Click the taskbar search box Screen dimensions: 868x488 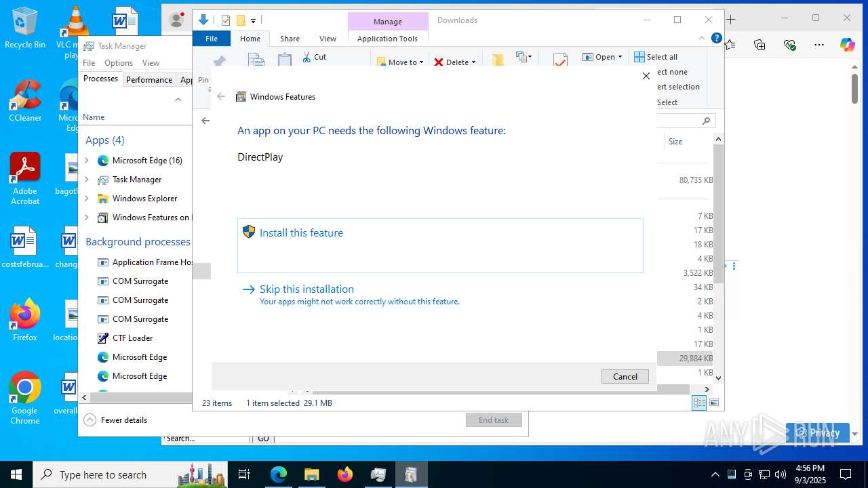131,474
